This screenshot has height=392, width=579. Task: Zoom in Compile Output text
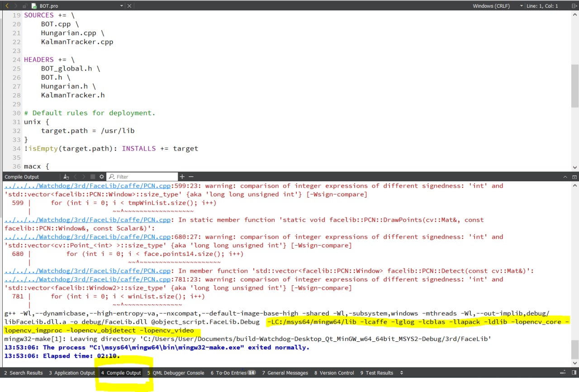[x=182, y=177]
